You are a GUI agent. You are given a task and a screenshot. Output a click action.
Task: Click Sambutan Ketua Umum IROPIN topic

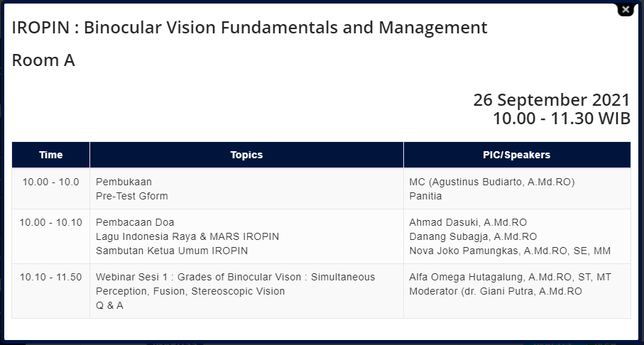click(172, 251)
